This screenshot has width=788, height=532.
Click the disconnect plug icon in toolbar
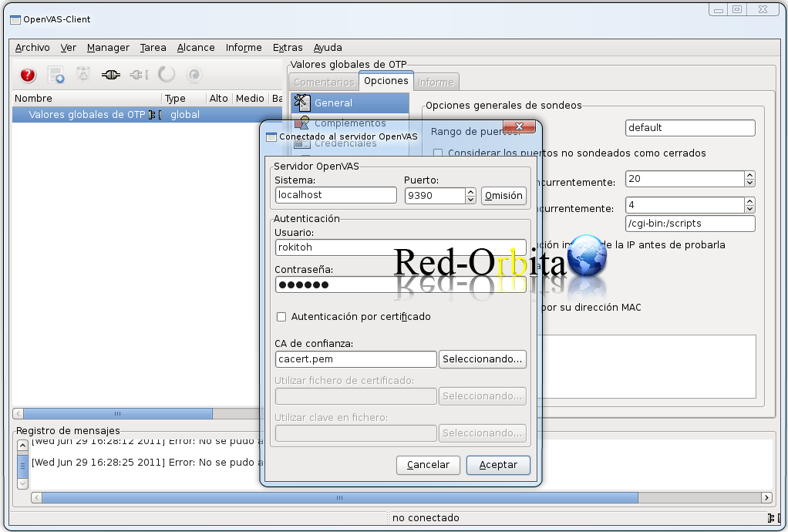click(x=139, y=75)
